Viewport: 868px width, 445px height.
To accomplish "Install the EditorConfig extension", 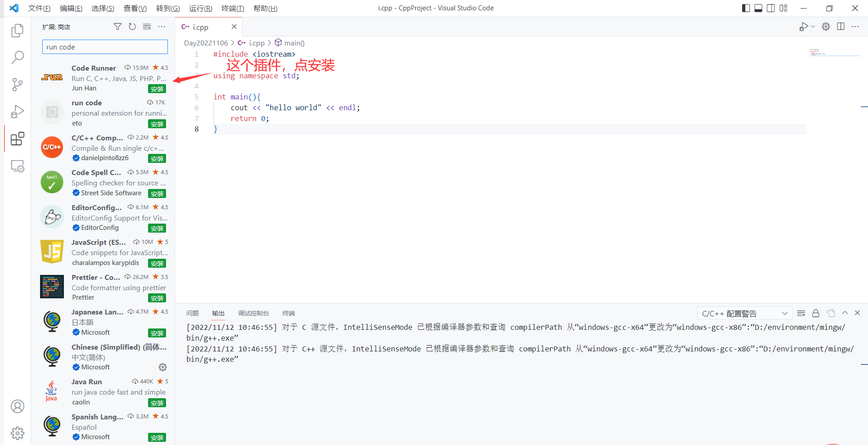I will tap(157, 228).
